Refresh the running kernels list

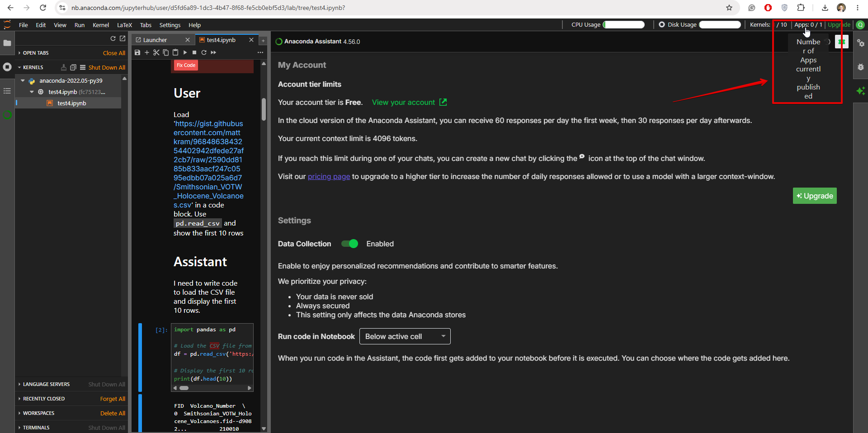[113, 38]
